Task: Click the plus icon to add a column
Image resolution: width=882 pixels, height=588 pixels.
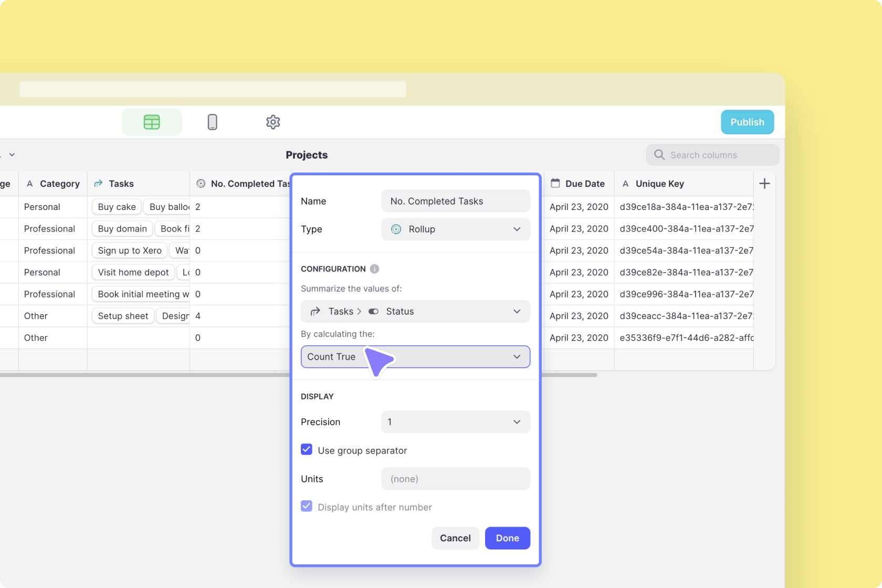Action: click(764, 183)
